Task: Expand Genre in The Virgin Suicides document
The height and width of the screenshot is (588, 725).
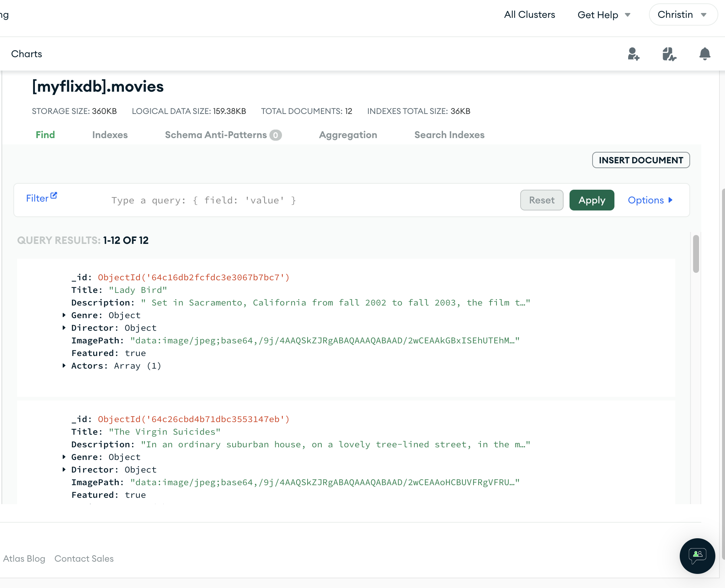Action: 64,457
